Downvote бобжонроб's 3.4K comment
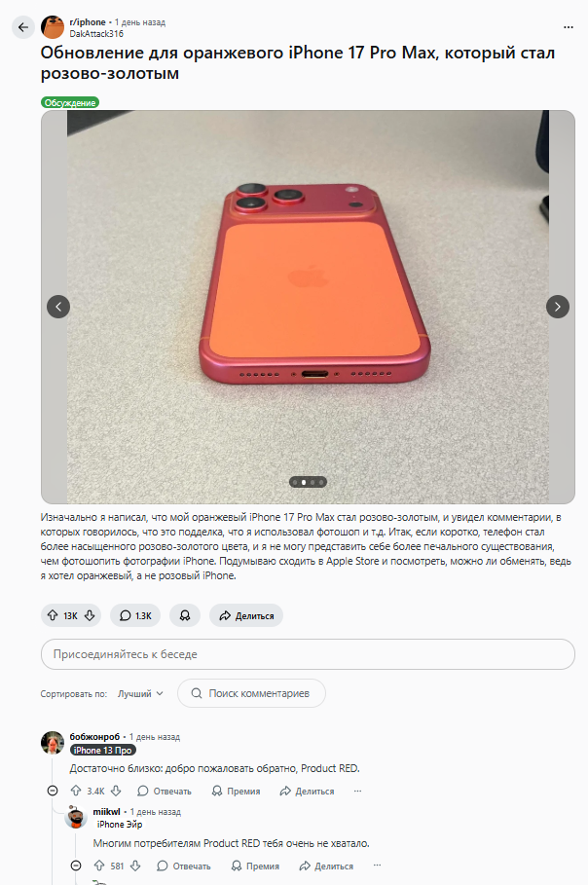The width and height of the screenshot is (588, 885). click(116, 791)
